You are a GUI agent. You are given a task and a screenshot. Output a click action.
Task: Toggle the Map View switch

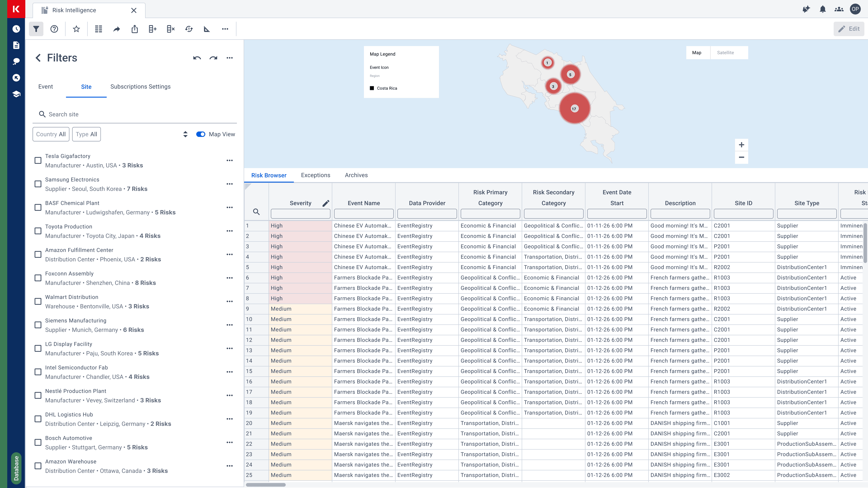coord(201,134)
